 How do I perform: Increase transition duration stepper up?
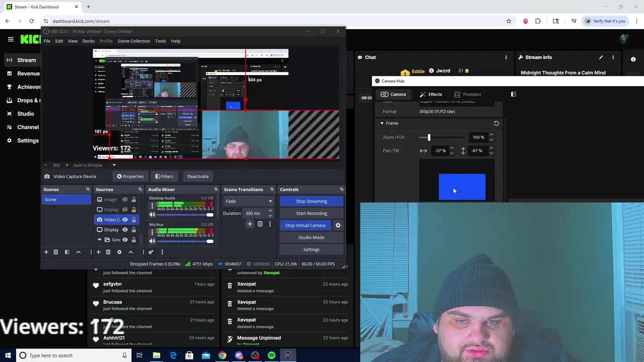pyautogui.click(x=270, y=211)
